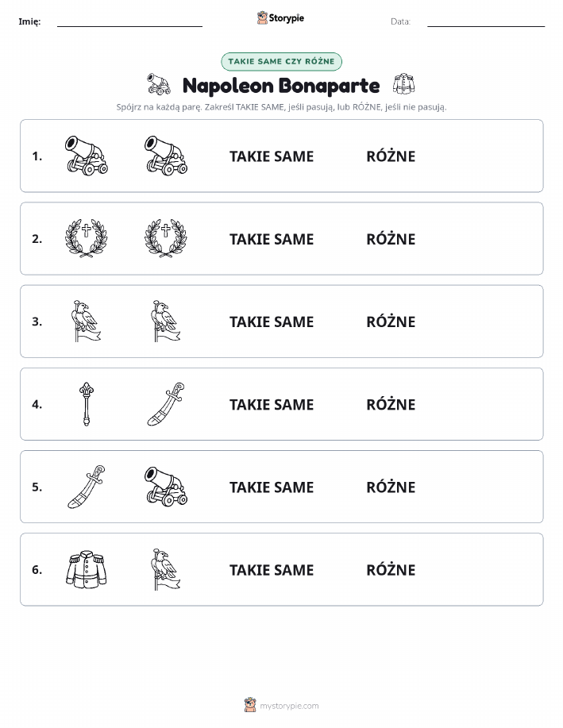Click the left eagle standard in row 3
The height and width of the screenshot is (728, 563).
coord(87,321)
